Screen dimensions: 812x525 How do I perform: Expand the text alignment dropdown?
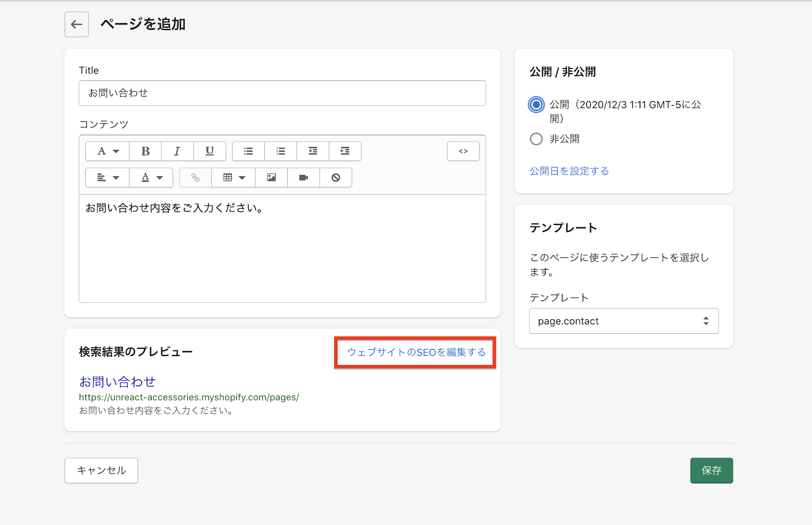click(x=108, y=178)
